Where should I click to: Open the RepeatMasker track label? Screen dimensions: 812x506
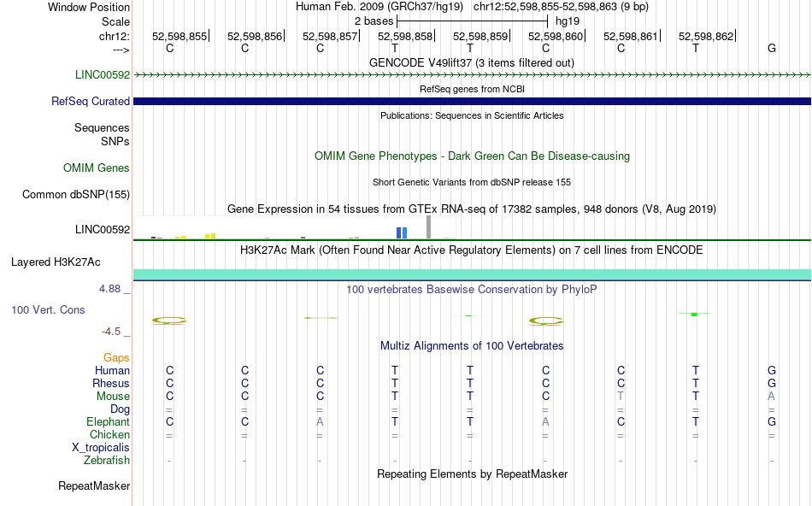coord(94,485)
